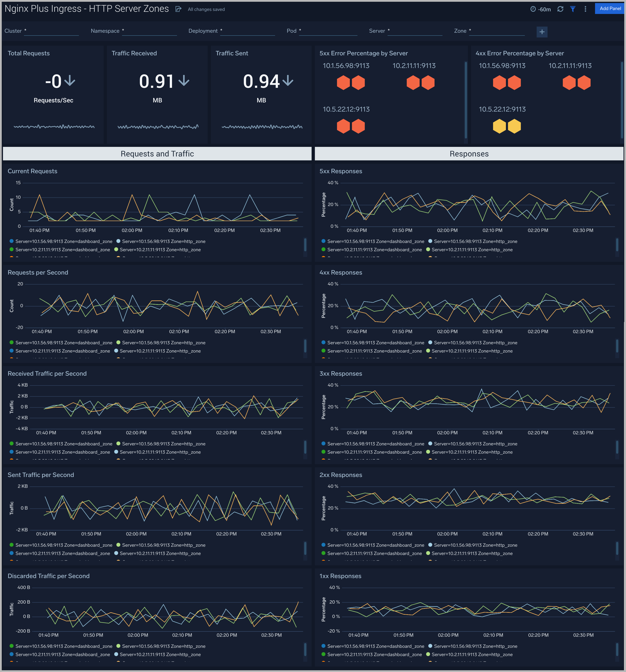Click the share icon next to dashboard title
This screenshot has width=626, height=672.
pos(178,9)
